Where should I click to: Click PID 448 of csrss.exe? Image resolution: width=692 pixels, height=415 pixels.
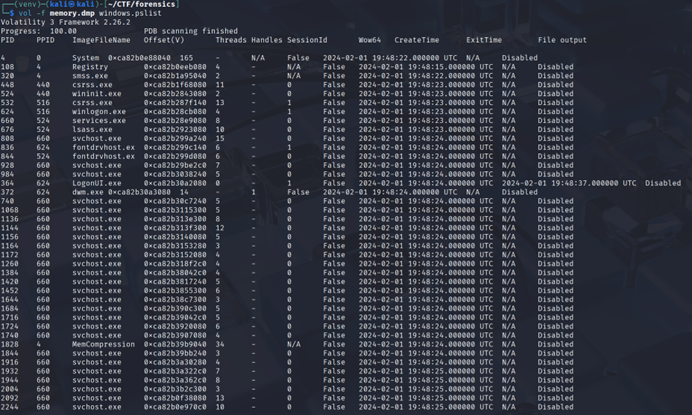pyautogui.click(x=8, y=85)
